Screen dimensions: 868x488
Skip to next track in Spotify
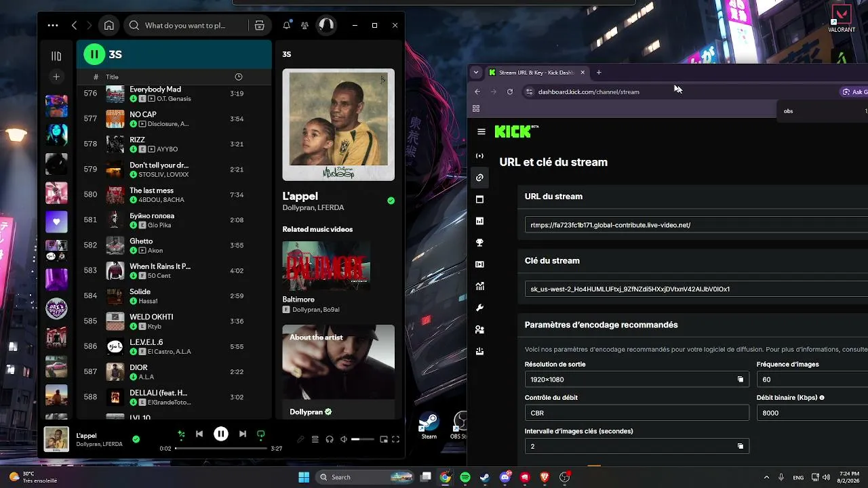click(243, 434)
